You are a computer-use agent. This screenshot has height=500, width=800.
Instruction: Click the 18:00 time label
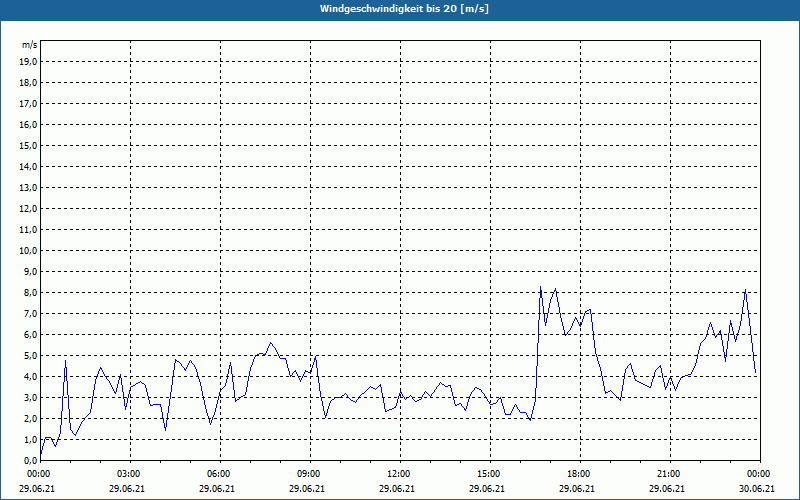pyautogui.click(x=580, y=474)
